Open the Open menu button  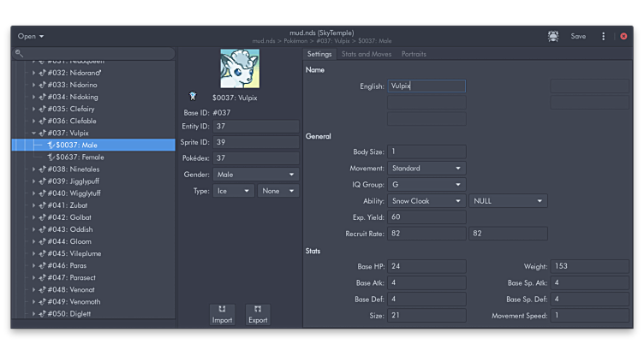pyautogui.click(x=31, y=36)
